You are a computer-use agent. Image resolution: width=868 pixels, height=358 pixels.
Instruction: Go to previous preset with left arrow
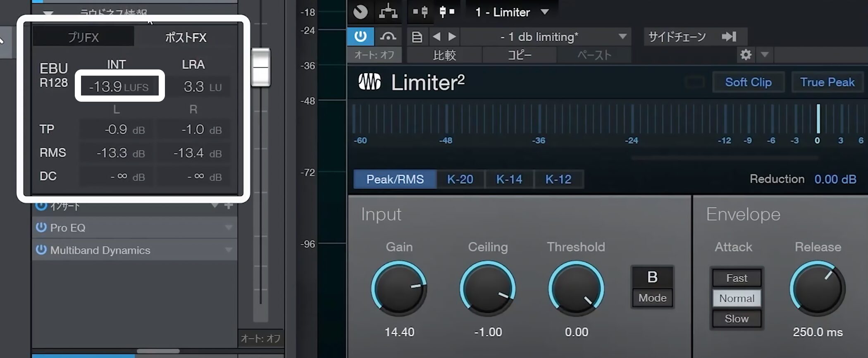(x=436, y=37)
